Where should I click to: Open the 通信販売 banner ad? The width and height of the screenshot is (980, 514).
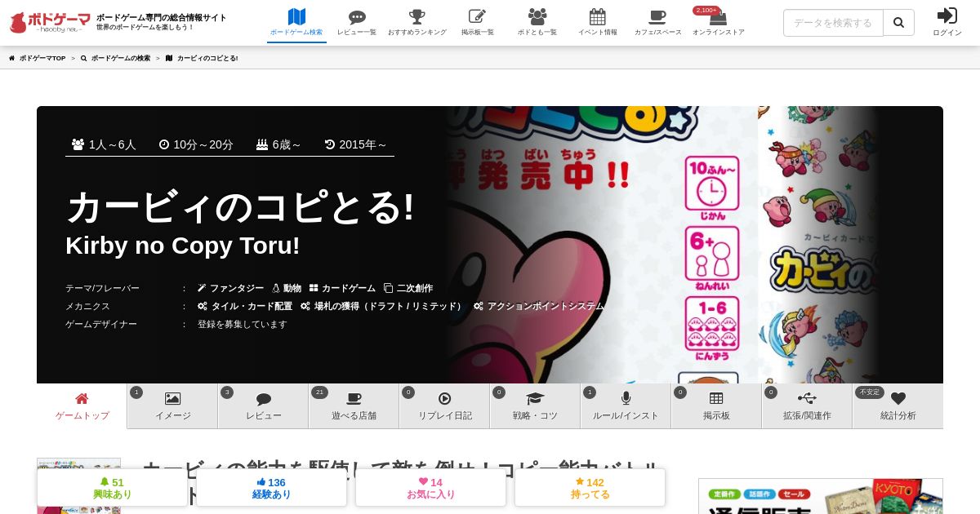(821, 496)
